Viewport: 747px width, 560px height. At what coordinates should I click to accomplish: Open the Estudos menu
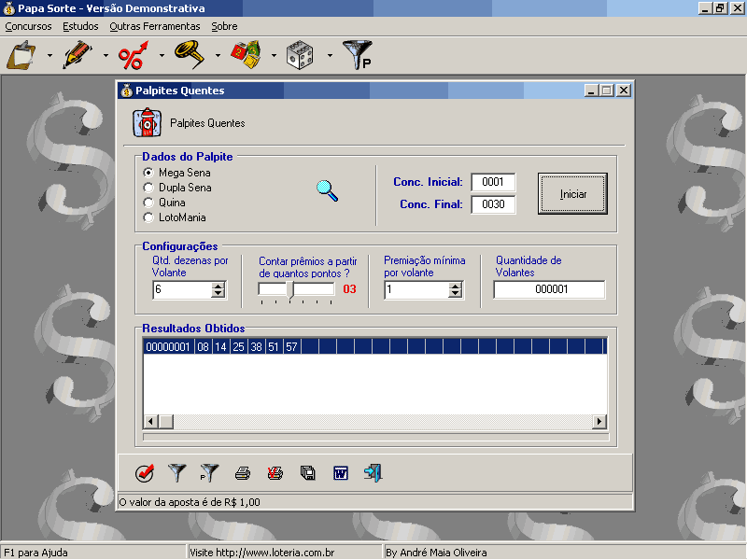coord(80,26)
